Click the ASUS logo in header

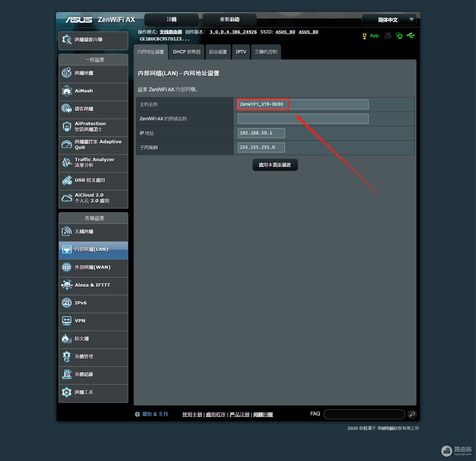[79, 20]
